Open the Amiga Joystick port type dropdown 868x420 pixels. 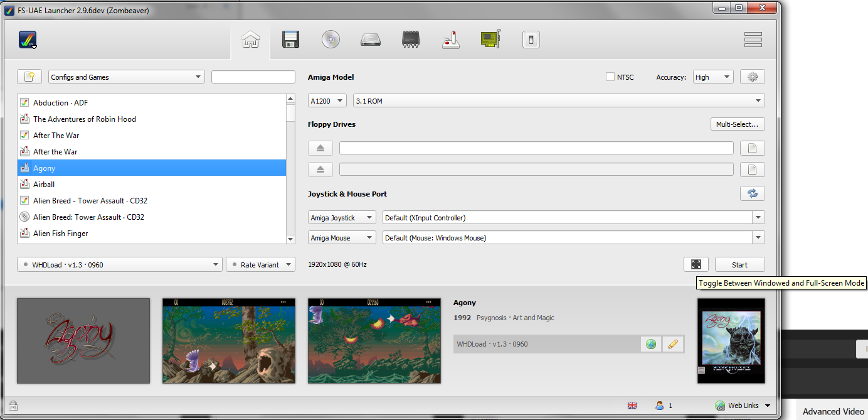coord(342,218)
